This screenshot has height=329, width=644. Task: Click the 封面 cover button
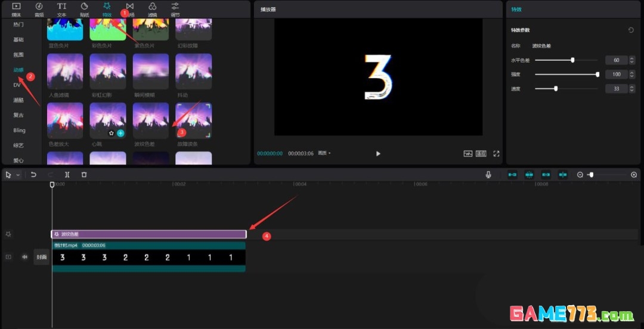41,257
